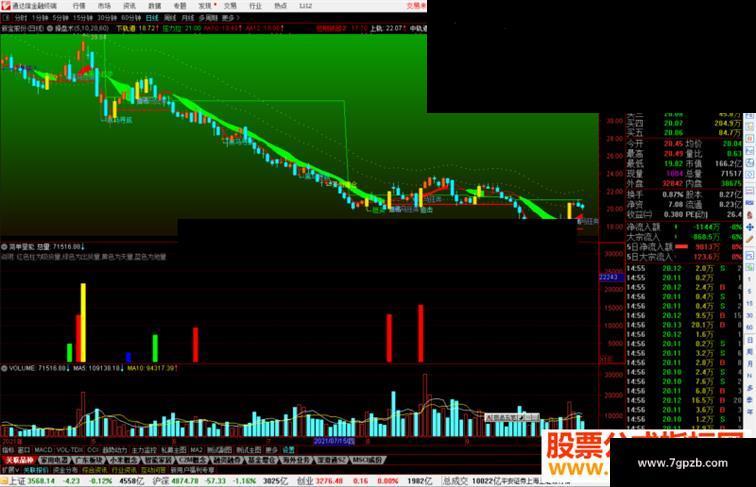Screen dimensions: 756x487
Task: Select 月 period button in right sidebar
Action: tap(750, 364)
